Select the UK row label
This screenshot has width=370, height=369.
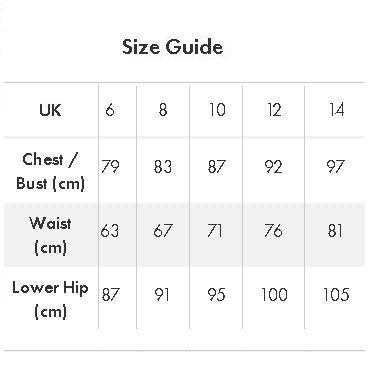pos(50,110)
